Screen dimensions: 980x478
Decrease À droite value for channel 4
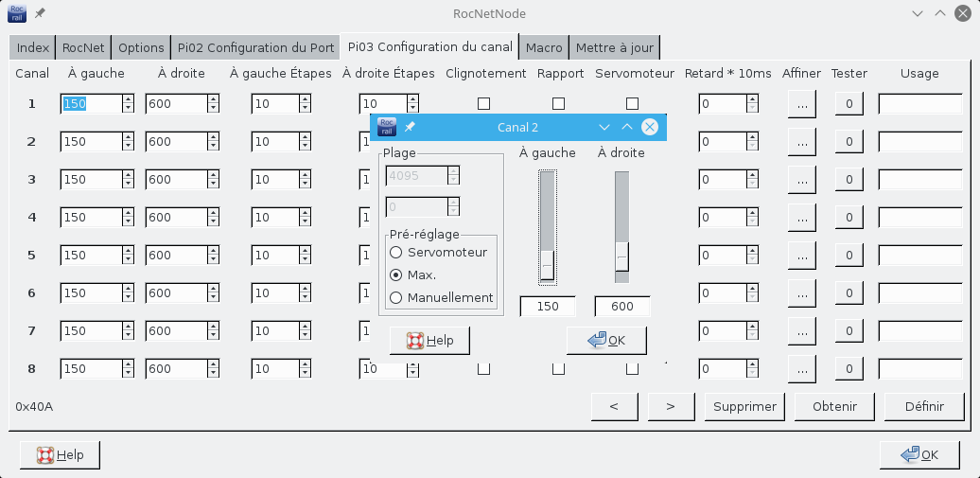(213, 222)
